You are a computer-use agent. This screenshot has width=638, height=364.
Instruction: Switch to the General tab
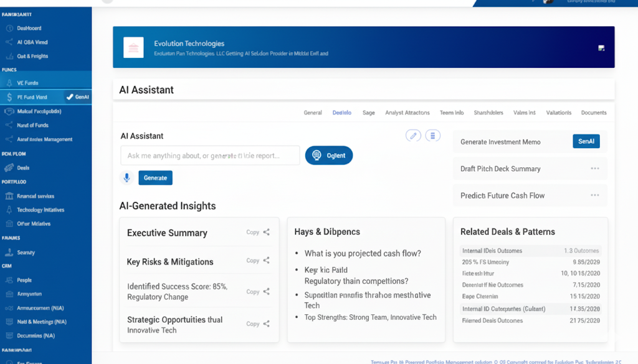click(x=313, y=113)
